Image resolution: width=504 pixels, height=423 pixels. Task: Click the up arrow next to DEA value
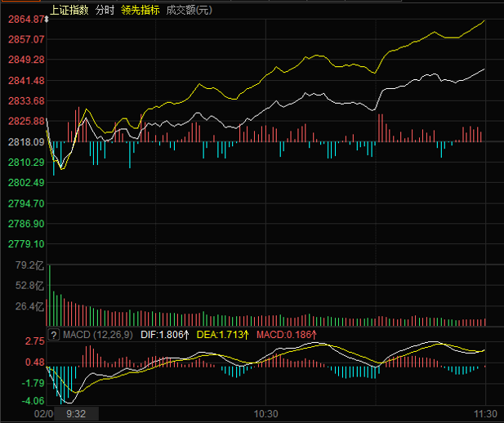(245, 334)
